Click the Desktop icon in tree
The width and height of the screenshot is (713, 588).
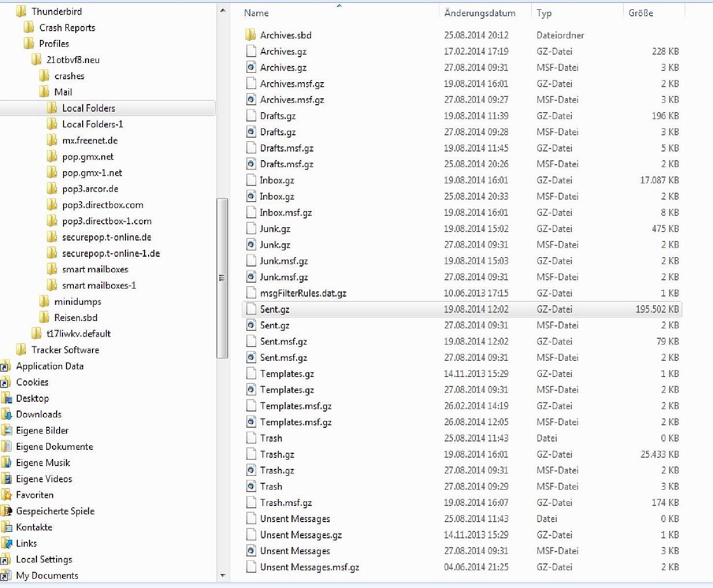(6, 398)
